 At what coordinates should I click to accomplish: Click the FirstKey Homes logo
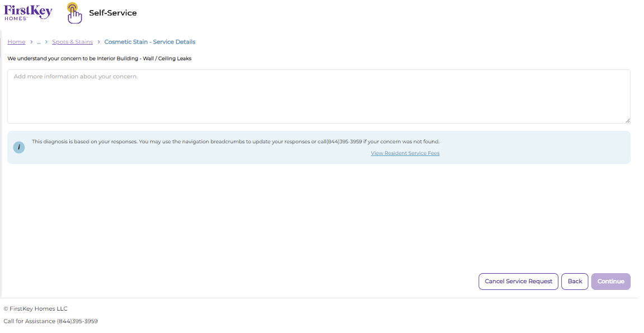point(28,12)
